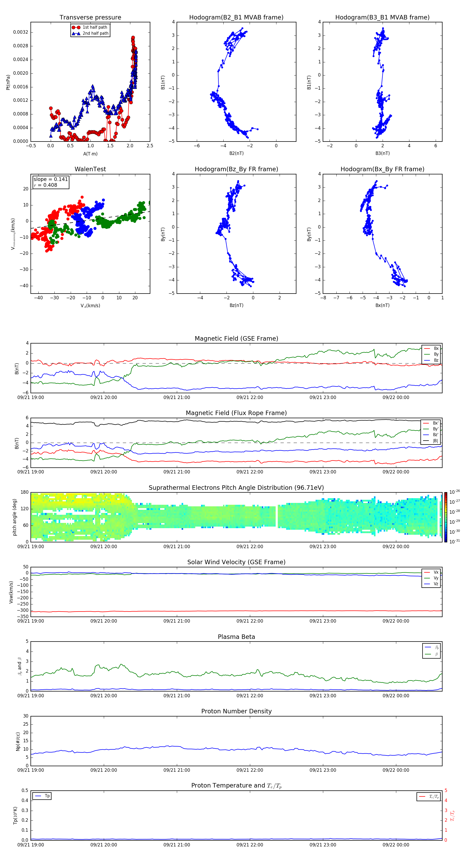Click the 'Suprathermal Electrons Pitch Angle Distribution' title
Viewport: 473px width, 868px height.
point(236,488)
